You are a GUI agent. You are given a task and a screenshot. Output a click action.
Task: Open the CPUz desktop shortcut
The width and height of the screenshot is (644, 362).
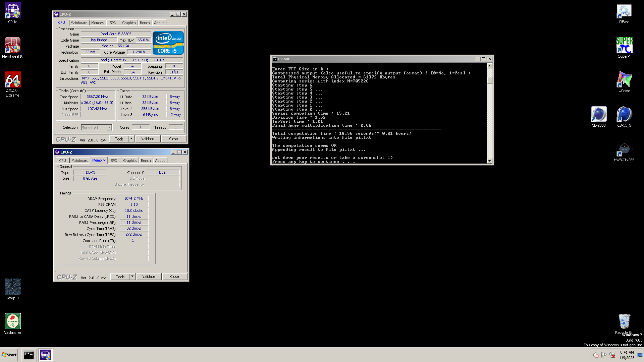point(12,13)
